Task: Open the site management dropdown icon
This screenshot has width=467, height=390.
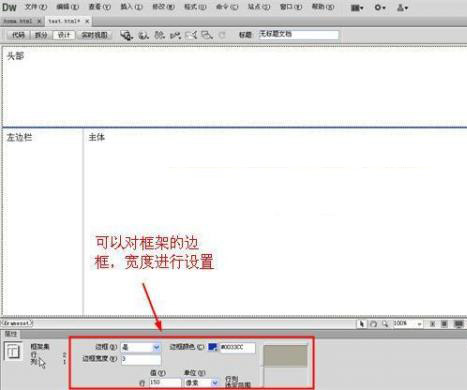Action: coord(402,7)
